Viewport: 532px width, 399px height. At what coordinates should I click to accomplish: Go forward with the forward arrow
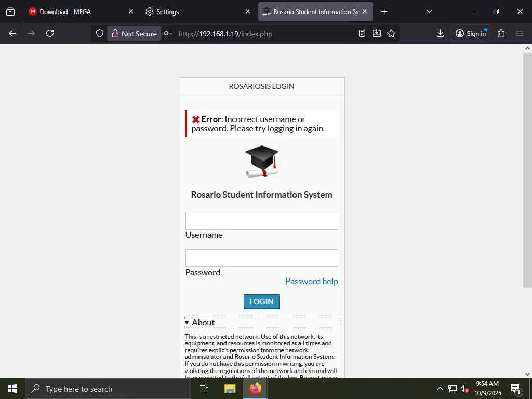pos(31,33)
